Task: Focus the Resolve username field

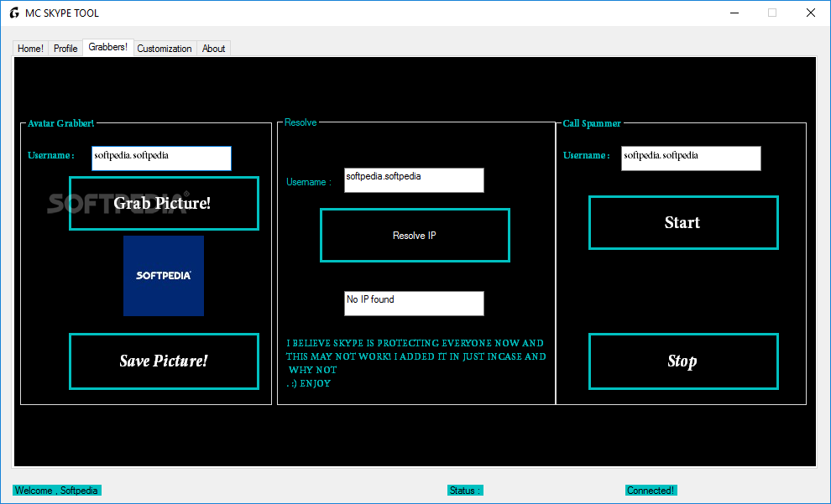Action: tap(414, 180)
